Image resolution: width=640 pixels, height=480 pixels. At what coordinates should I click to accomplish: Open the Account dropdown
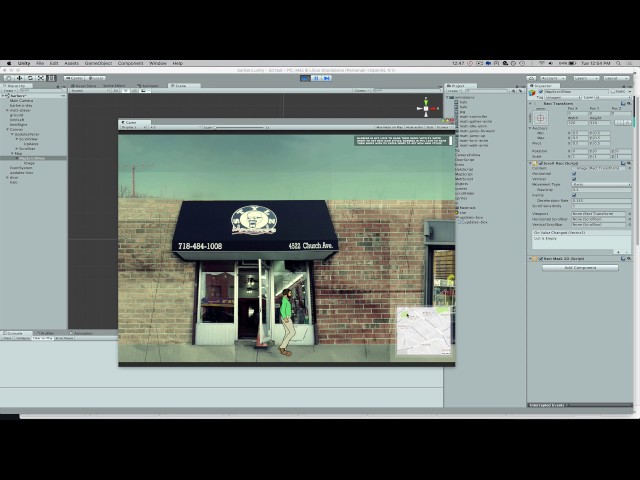pyautogui.click(x=553, y=78)
